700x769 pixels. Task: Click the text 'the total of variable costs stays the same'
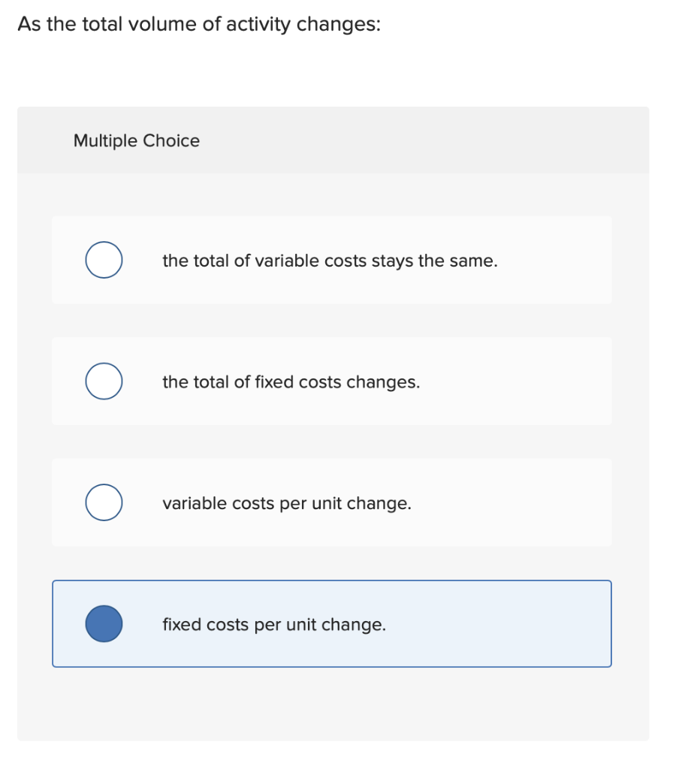pyautogui.click(x=329, y=261)
